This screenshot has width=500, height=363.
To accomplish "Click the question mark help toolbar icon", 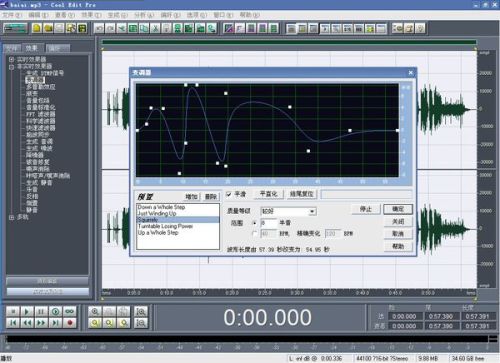I will click(x=420, y=28).
